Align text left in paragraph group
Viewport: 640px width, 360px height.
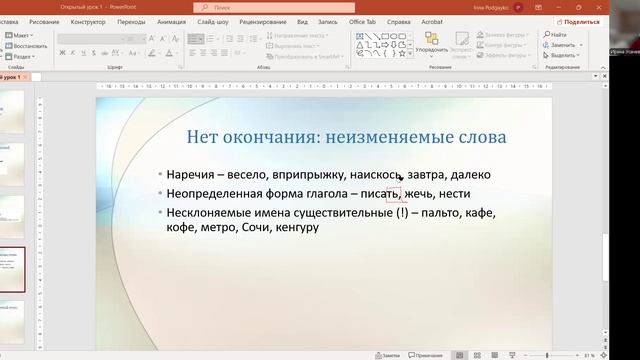point(192,53)
